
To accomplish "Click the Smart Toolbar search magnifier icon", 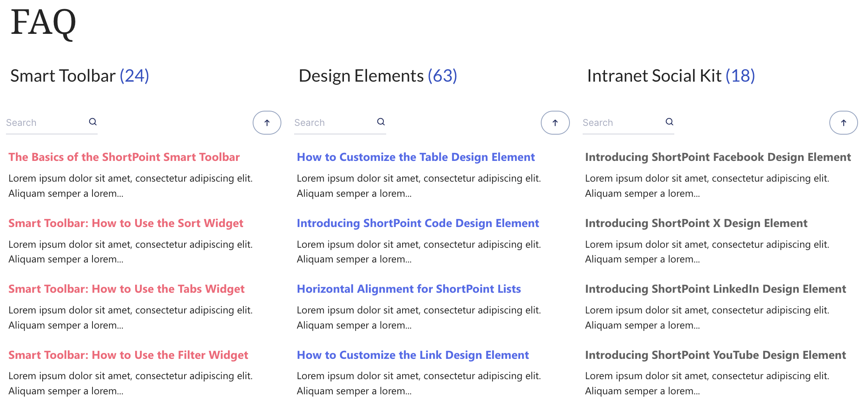I will pos(93,122).
